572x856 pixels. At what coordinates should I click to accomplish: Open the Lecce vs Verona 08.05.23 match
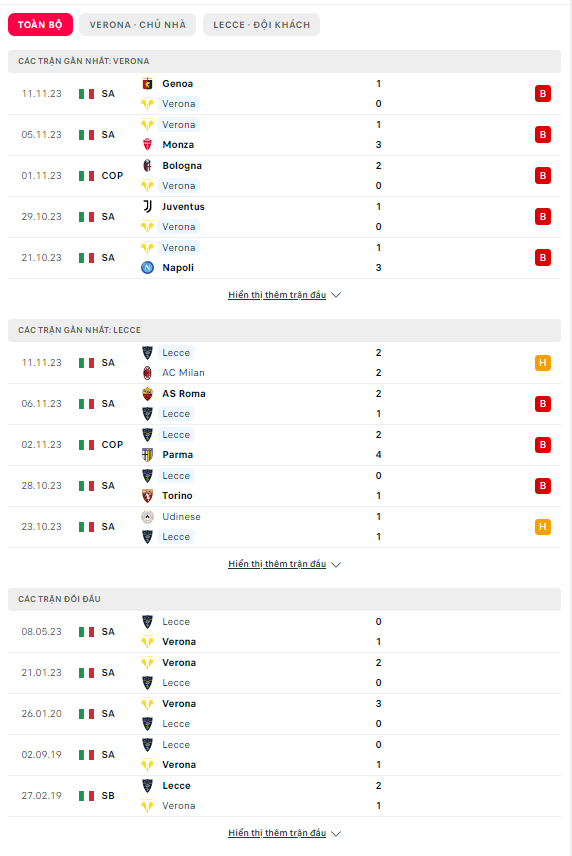(284, 632)
